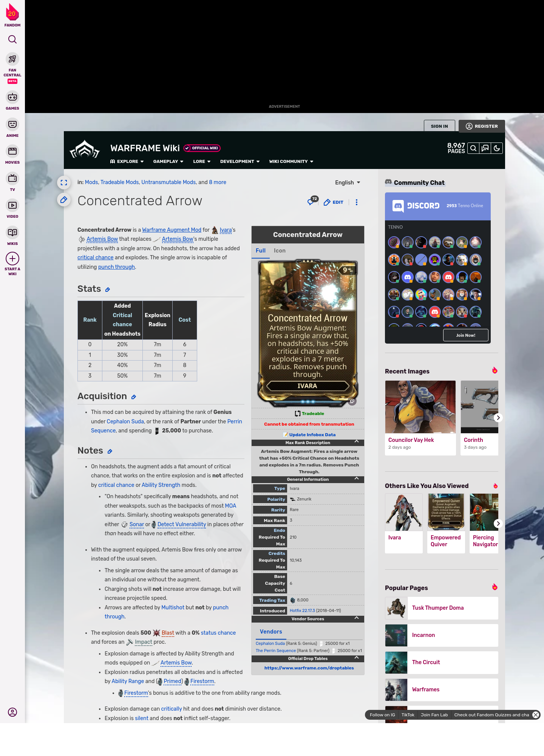Open the wiki header search icon

[x=473, y=148]
